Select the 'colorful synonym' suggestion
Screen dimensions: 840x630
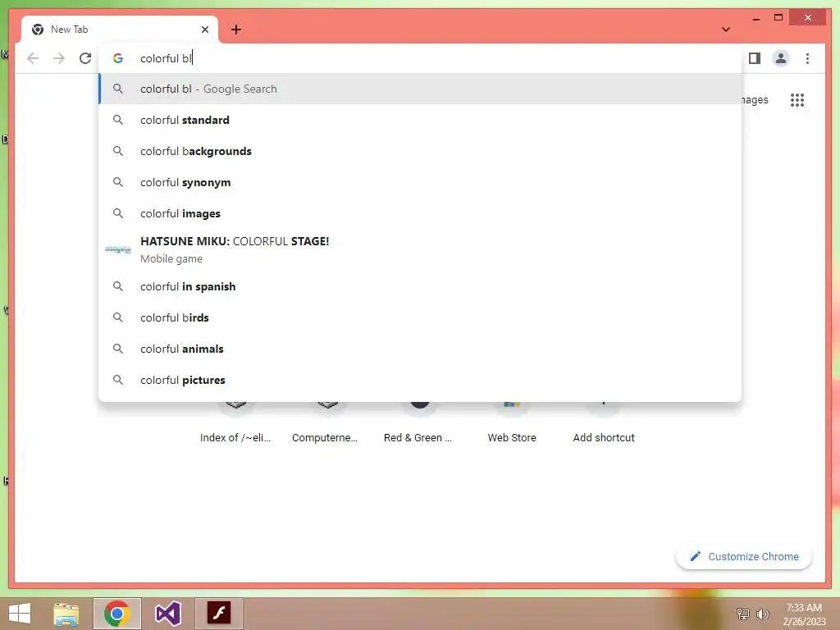click(420, 182)
